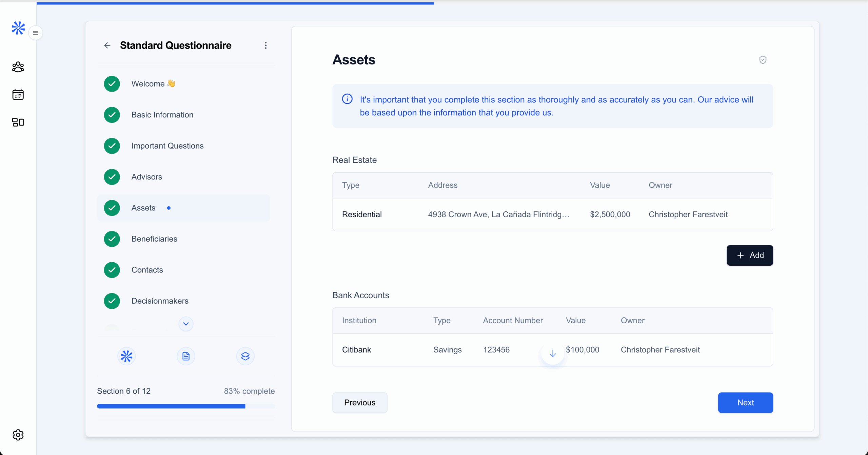Click the layers stack icon
Viewport: 868px width, 455px height.
(x=245, y=356)
